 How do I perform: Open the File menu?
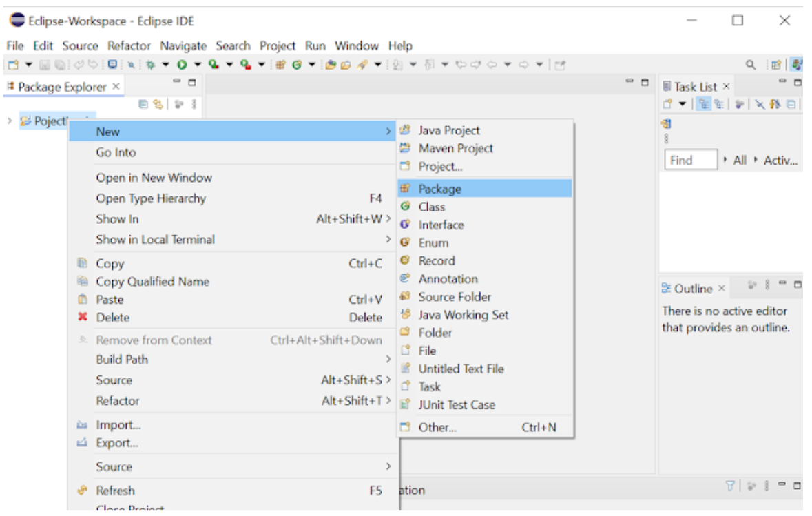coord(15,45)
